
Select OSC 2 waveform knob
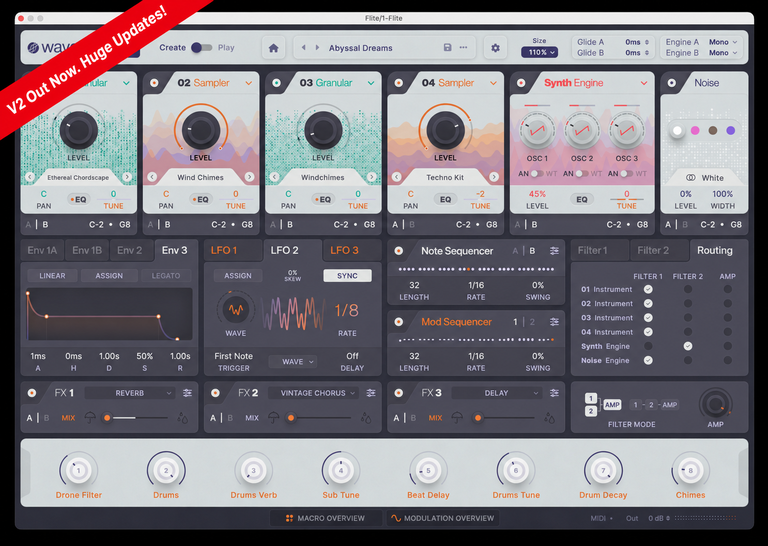581,131
